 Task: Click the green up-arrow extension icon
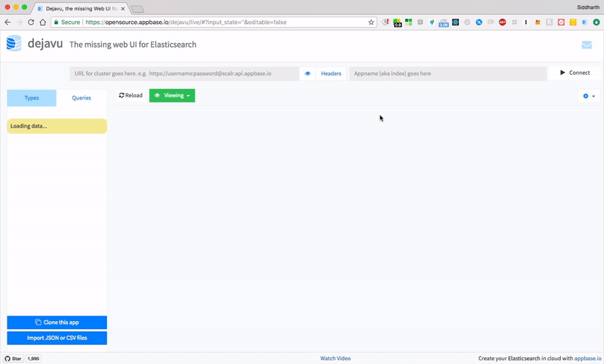click(596, 23)
